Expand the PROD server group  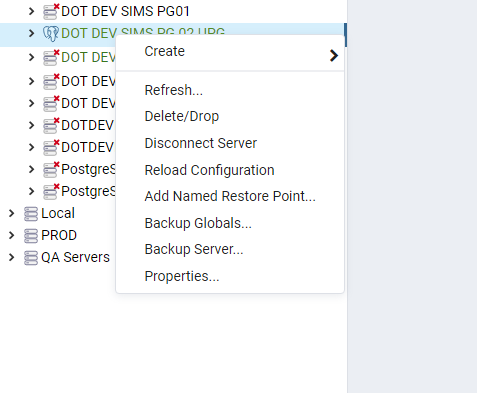pos(11,235)
